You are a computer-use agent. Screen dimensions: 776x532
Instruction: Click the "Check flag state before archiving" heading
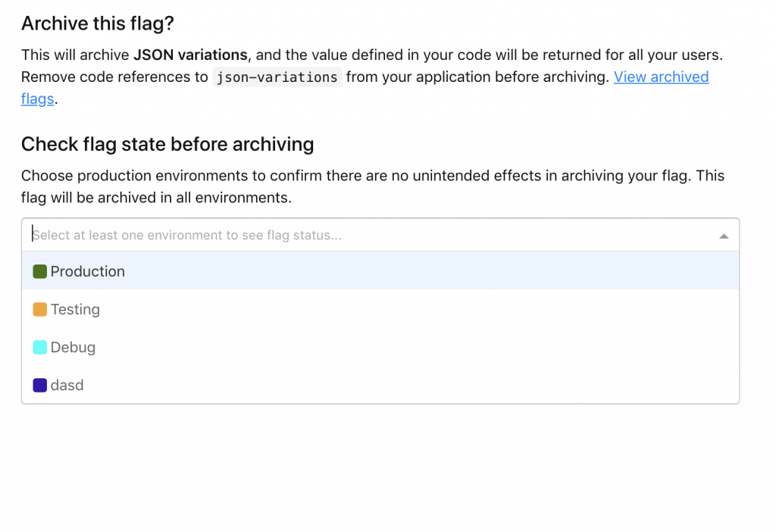(x=167, y=144)
